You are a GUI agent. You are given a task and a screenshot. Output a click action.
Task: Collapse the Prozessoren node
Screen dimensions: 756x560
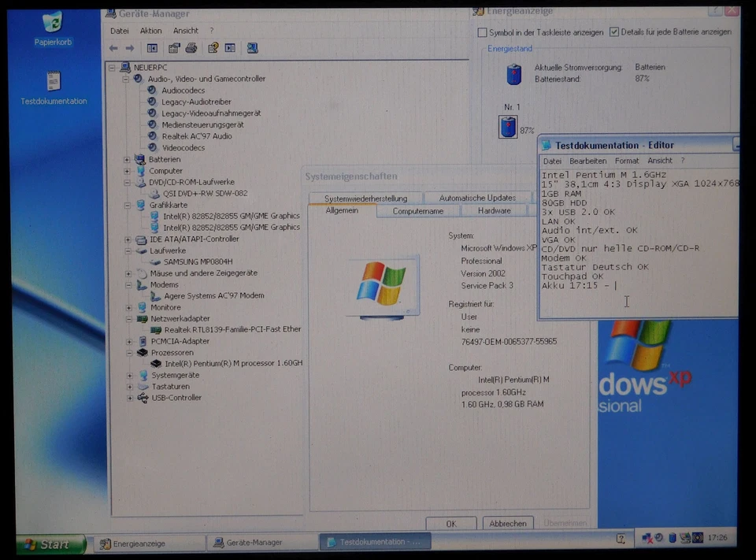(129, 353)
